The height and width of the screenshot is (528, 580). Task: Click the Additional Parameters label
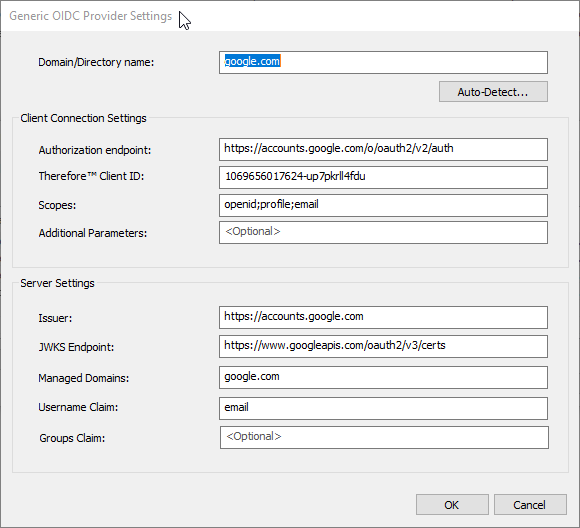point(93,233)
